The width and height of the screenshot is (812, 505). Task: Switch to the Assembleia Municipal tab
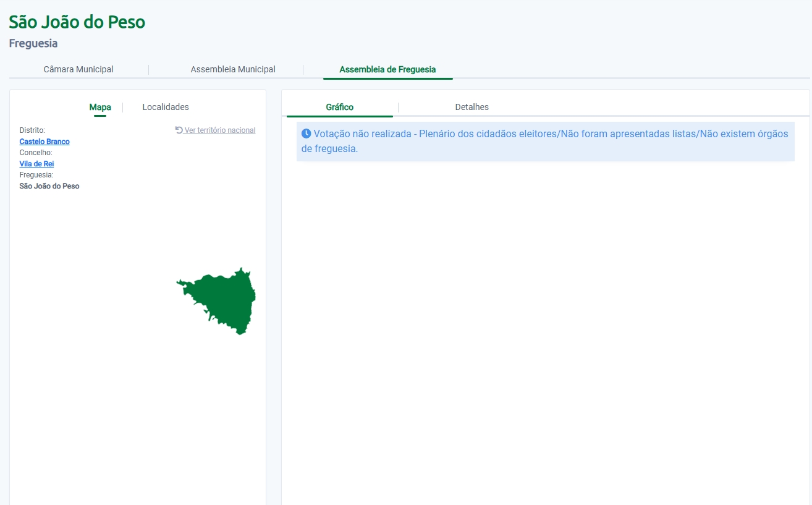pos(233,70)
